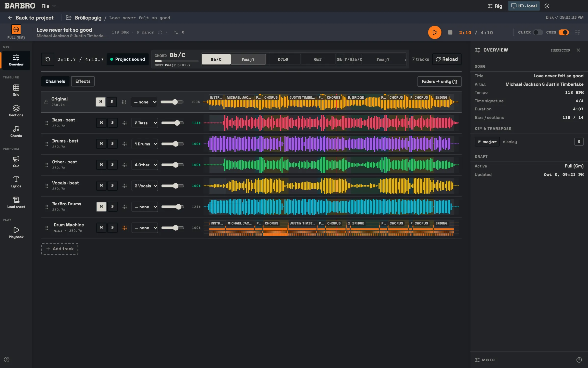Click the Fmaj7 next chord chip

pyautogui.click(x=248, y=59)
